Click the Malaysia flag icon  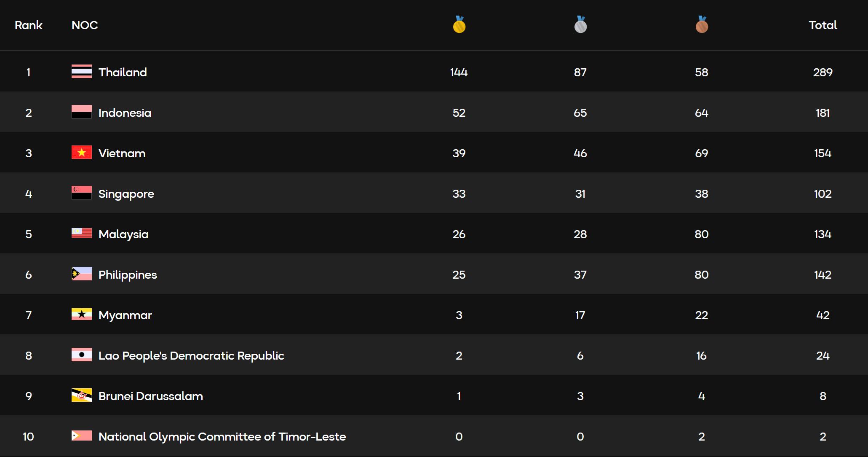(x=82, y=234)
